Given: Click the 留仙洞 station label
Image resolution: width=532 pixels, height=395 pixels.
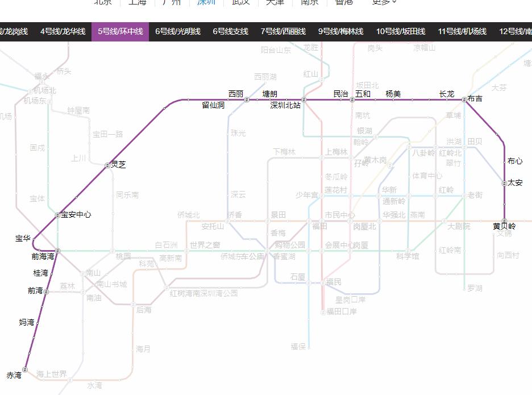Looking at the screenshot, I should pyautogui.click(x=213, y=105).
